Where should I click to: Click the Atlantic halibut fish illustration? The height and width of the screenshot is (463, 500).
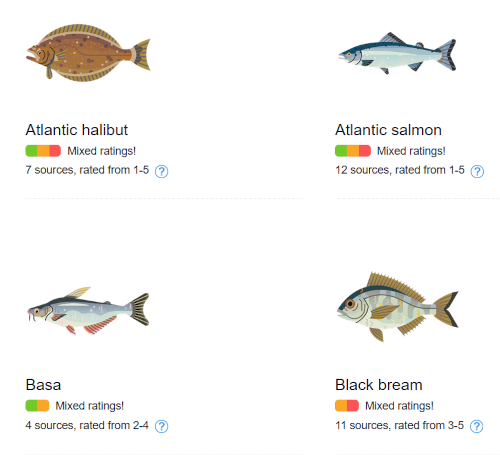pyautogui.click(x=88, y=53)
